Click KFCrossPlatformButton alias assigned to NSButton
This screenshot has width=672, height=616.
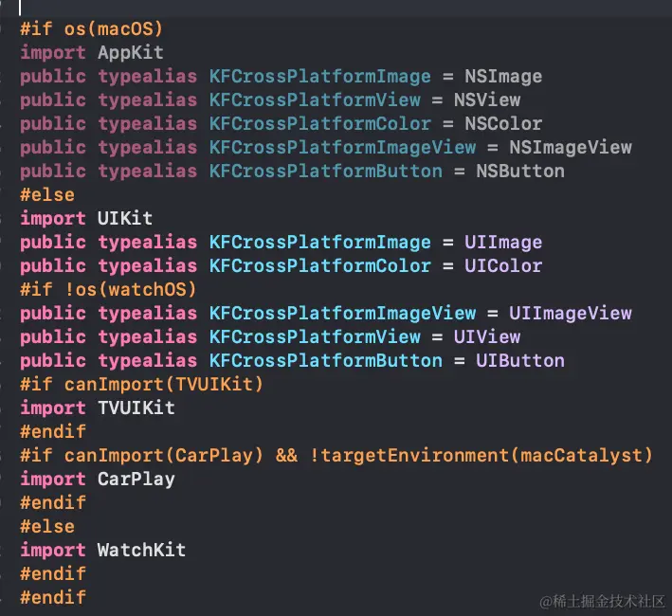pyautogui.click(x=325, y=172)
